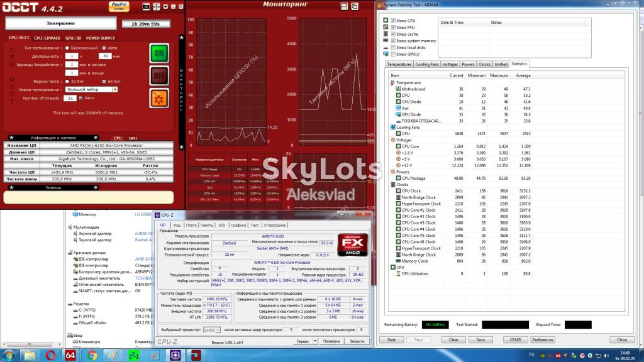644x362 pixels.
Task: Enable the Stress GPU(s) checkbox
Action: click(393, 54)
